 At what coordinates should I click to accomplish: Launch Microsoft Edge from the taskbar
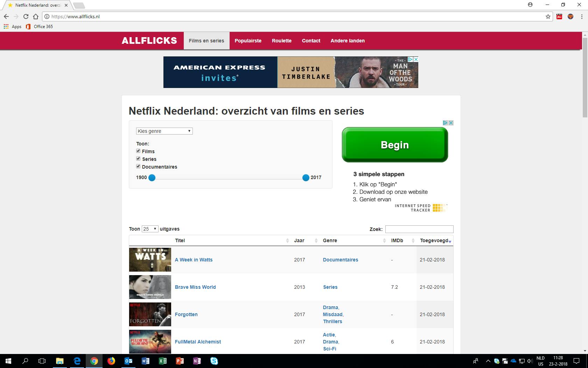pyautogui.click(x=77, y=361)
